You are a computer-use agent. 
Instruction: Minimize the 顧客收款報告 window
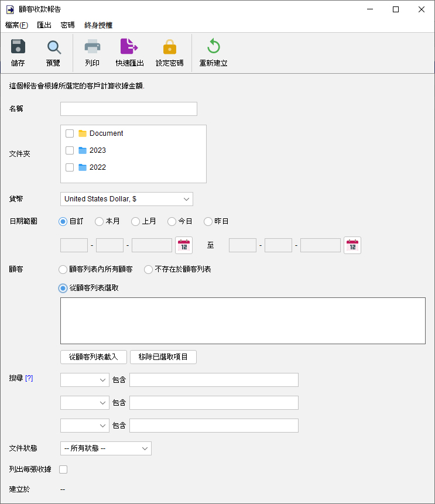point(370,9)
